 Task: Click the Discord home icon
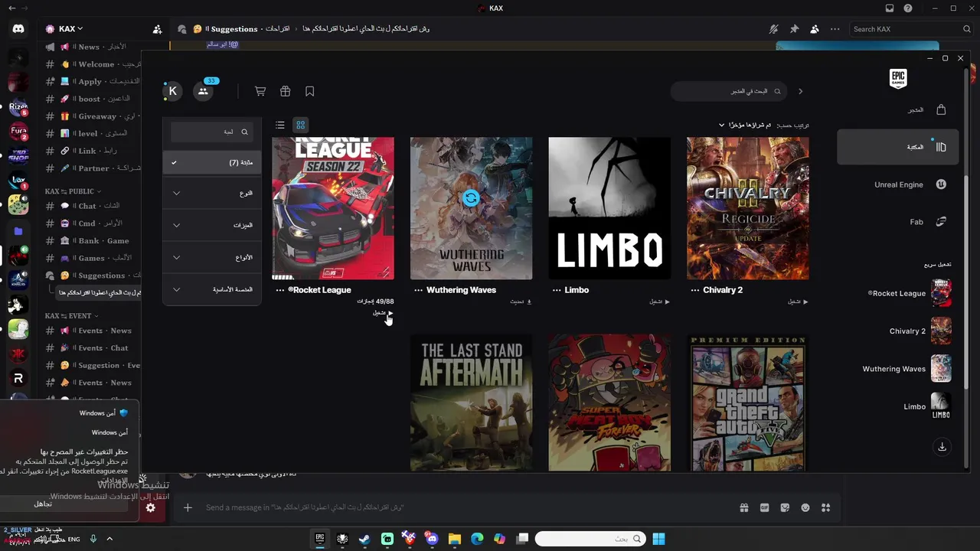pos(18,29)
